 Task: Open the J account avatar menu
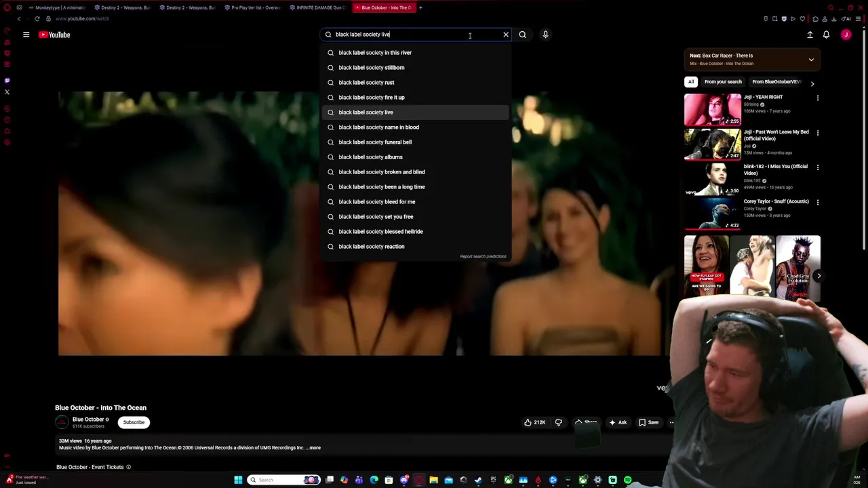846,35
